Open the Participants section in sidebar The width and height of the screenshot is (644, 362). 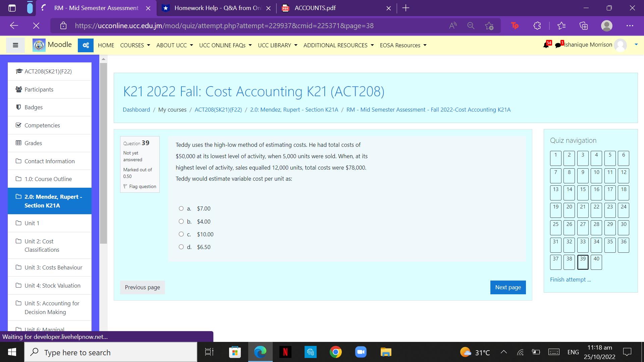(39, 89)
